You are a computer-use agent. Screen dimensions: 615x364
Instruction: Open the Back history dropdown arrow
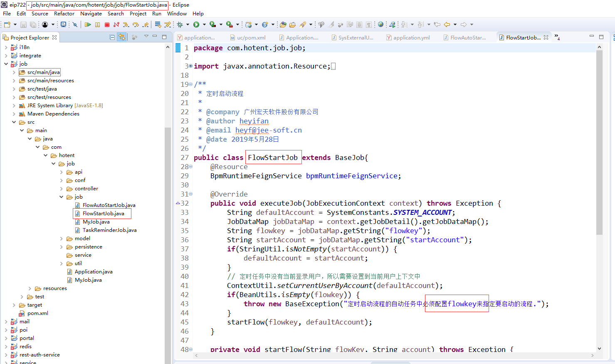coord(455,25)
